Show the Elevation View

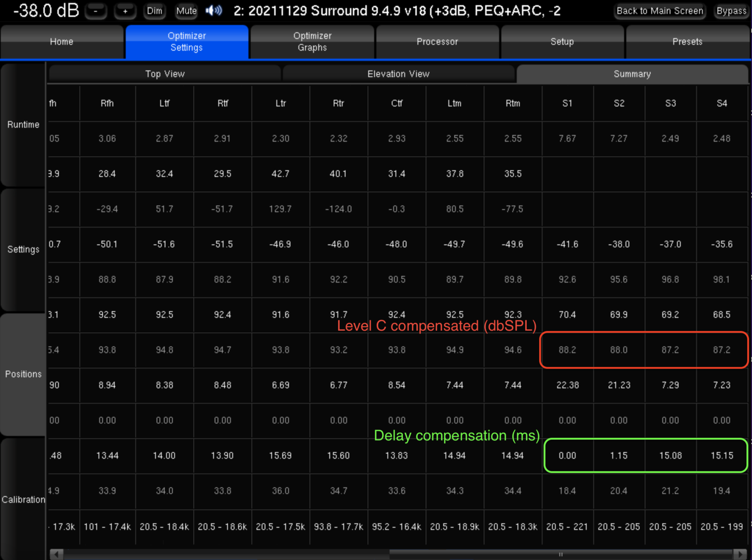399,74
